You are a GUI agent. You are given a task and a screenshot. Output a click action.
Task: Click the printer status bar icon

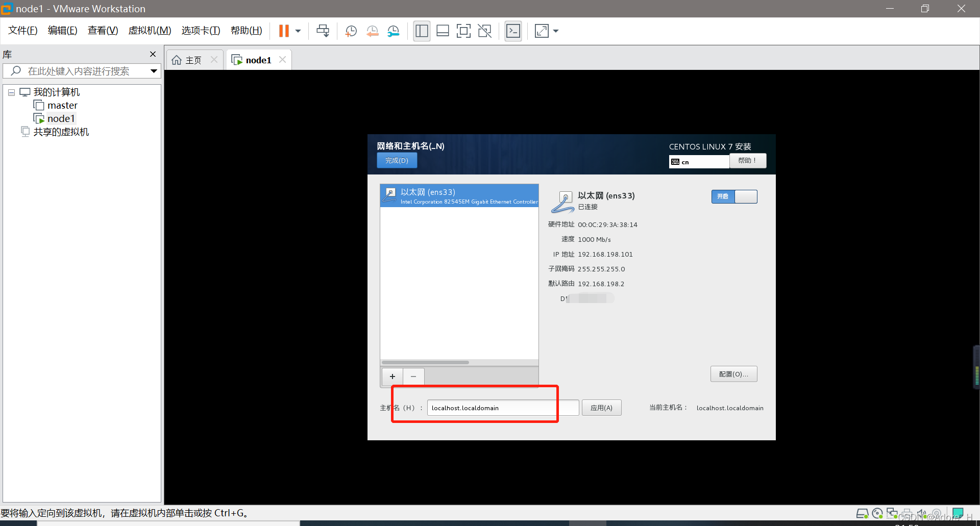(907, 513)
